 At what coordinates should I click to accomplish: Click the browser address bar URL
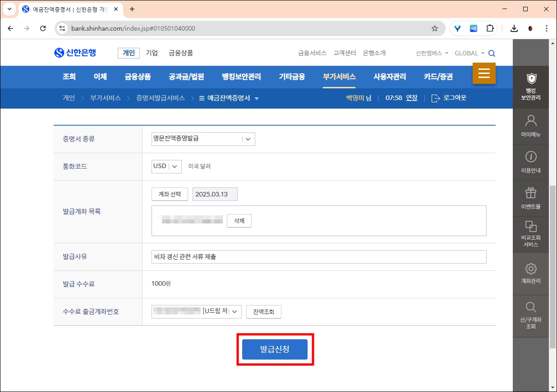pyautogui.click(x=133, y=28)
